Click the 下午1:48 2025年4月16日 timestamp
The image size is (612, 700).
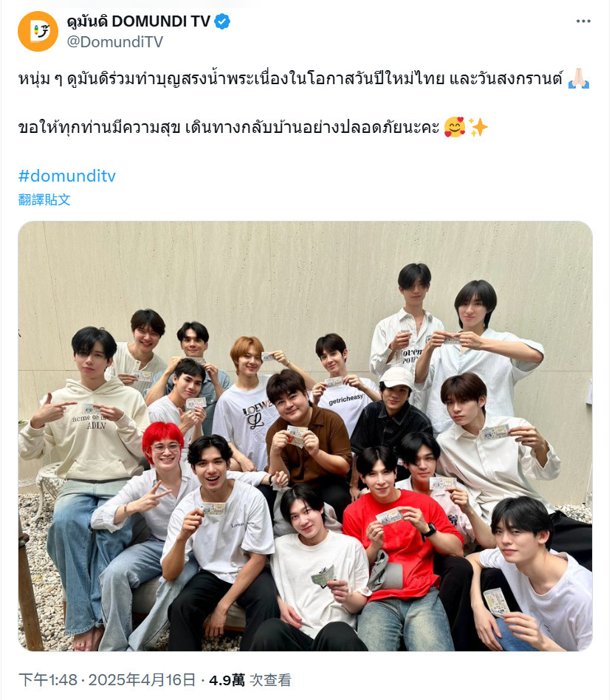[107, 680]
